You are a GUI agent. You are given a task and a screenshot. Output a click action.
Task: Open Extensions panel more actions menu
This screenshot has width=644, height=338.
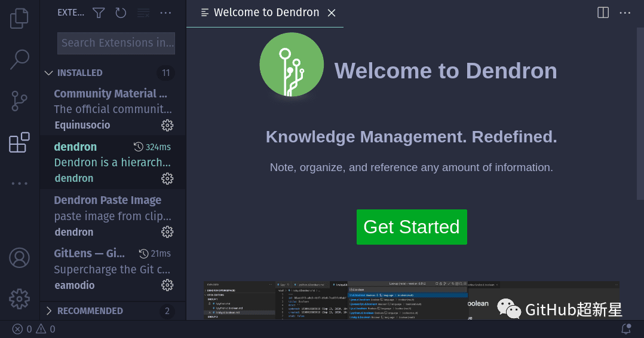click(165, 13)
